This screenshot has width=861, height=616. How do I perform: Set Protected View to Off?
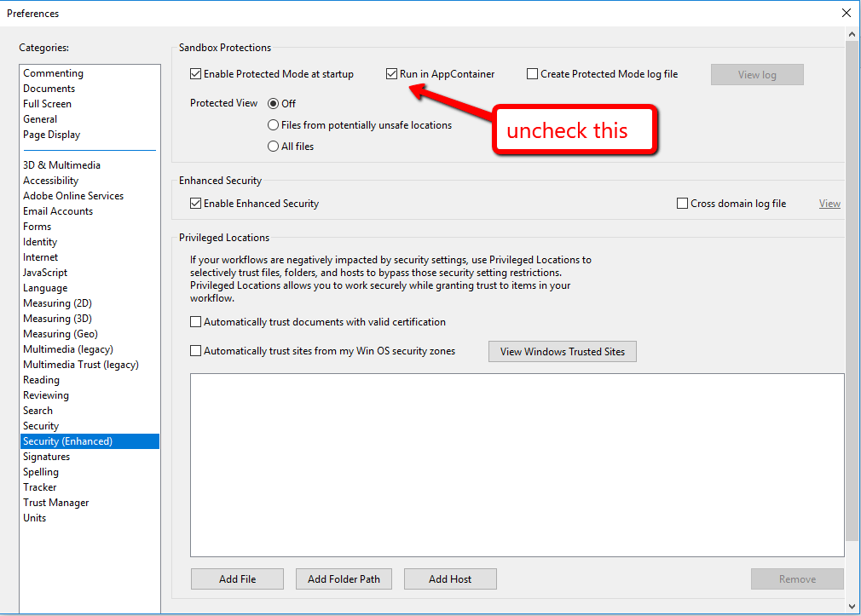pyautogui.click(x=274, y=103)
